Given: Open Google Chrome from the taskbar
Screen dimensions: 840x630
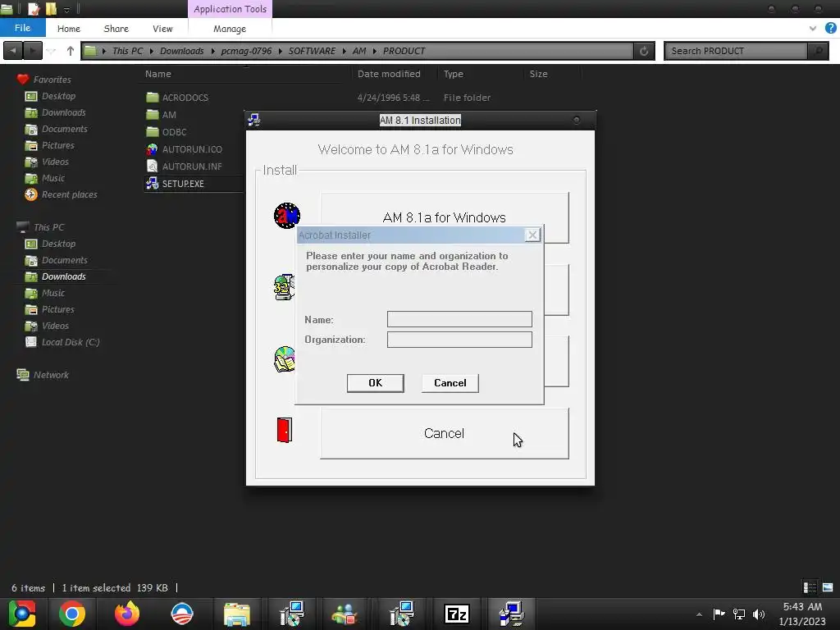Looking at the screenshot, I should (x=72, y=614).
